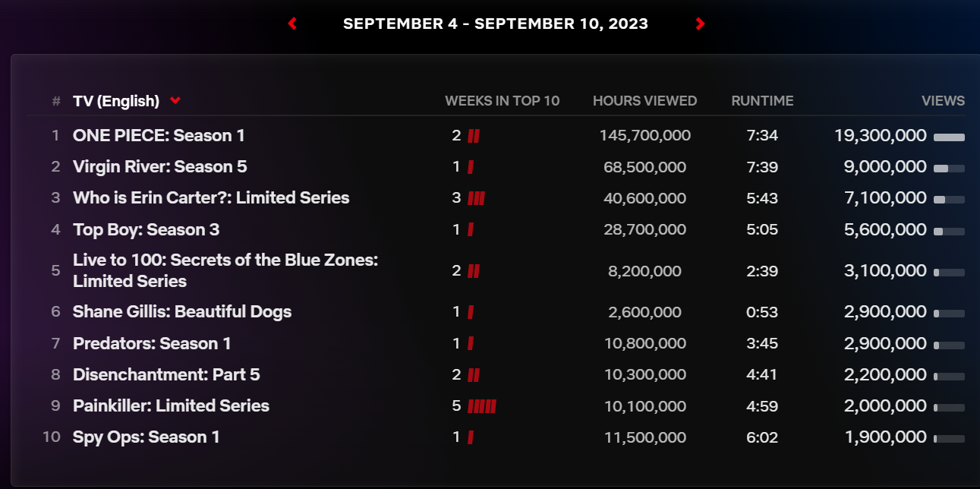Click the weeks bar icon for Disenchantment Part 5
The width and height of the screenshot is (980, 489).
click(x=474, y=375)
